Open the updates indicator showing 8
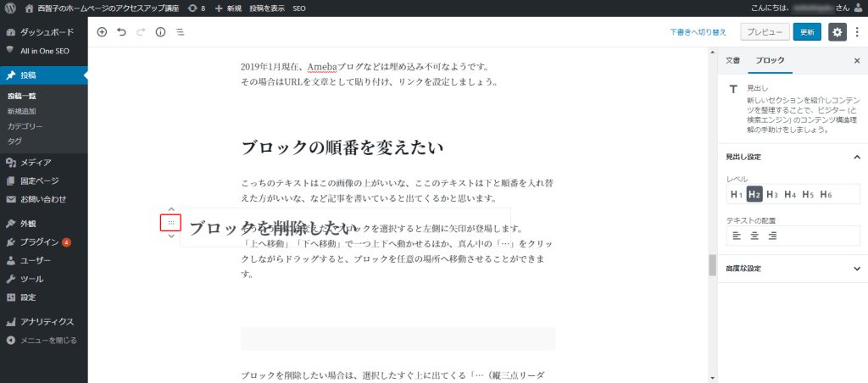The width and height of the screenshot is (868, 383). click(x=197, y=8)
